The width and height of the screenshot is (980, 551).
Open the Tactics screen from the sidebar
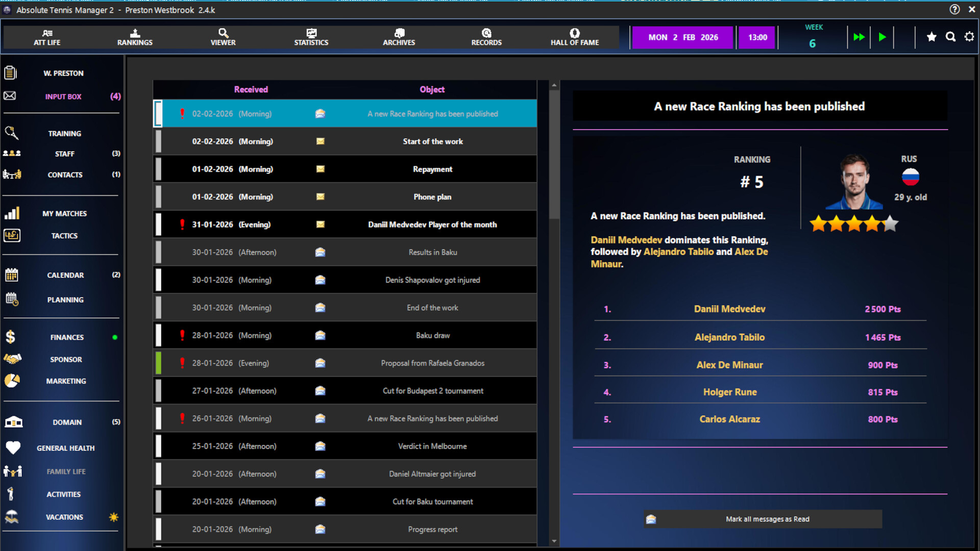pos(64,235)
